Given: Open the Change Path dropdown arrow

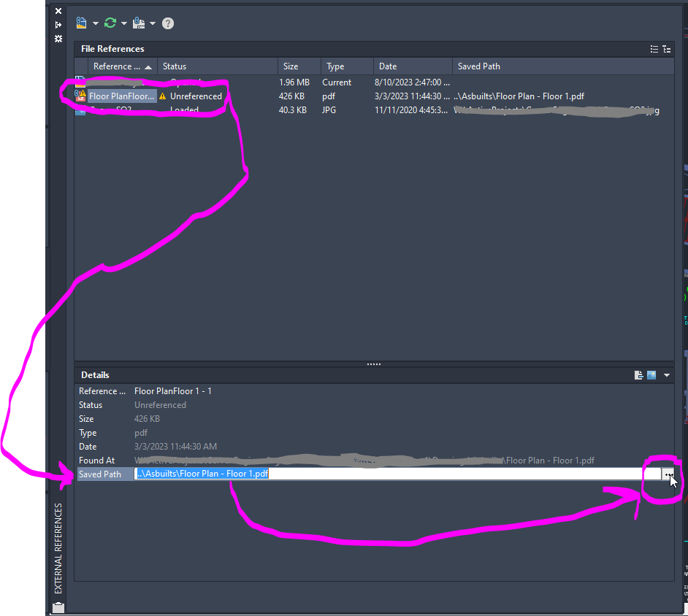Looking at the screenshot, I should [152, 23].
